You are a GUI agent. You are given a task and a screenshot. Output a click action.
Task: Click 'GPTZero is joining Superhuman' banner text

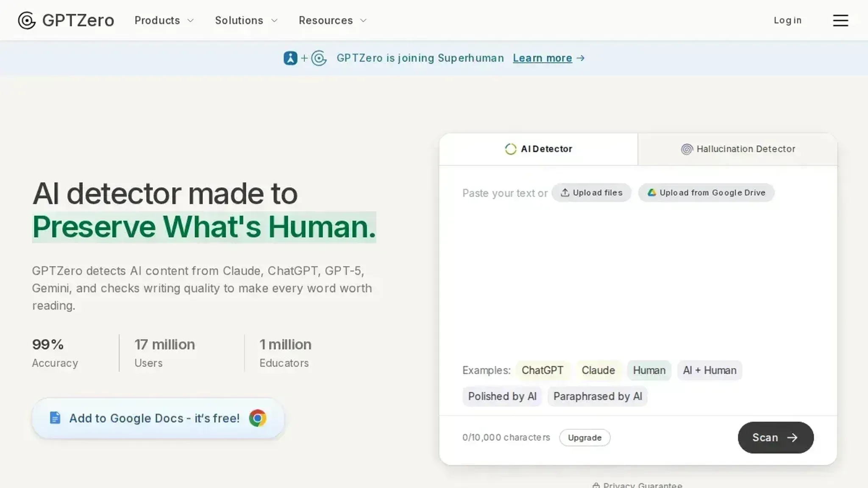pyautogui.click(x=420, y=58)
